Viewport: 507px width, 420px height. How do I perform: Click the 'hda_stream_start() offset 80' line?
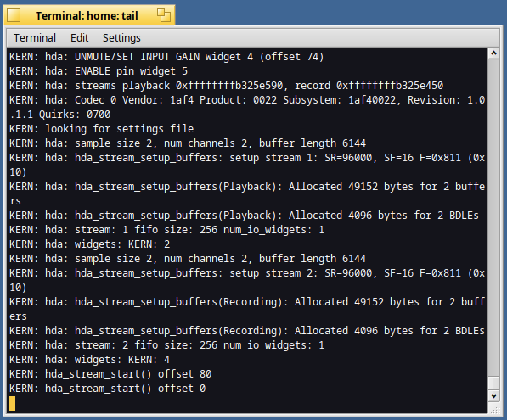[110, 374]
